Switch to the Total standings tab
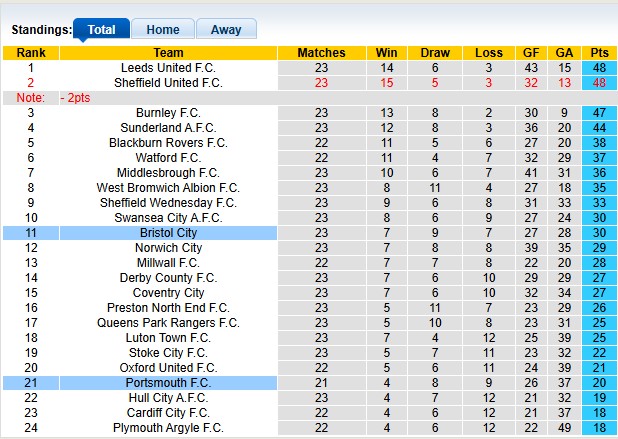The image size is (618, 439). [101, 30]
